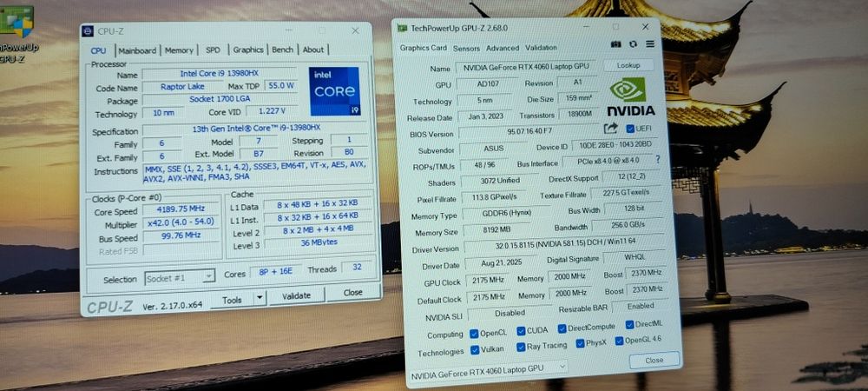This screenshot has height=391, width=868.
Task: Toggle the Ray Tracing checkbox
Action: click(521, 347)
